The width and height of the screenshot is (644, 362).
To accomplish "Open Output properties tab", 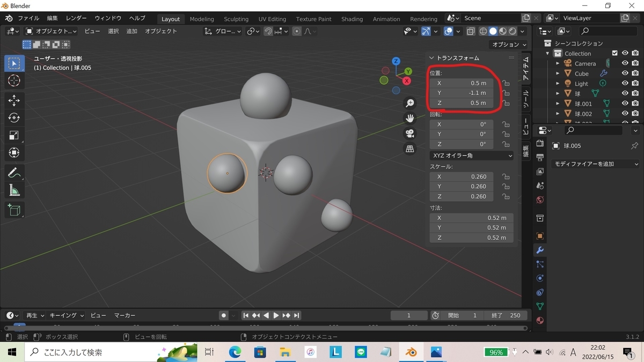I will 540,158.
